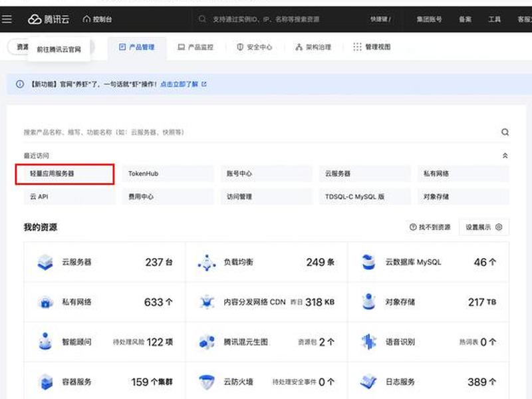Open 云 API recent item
The width and height of the screenshot is (532, 399).
(x=70, y=196)
